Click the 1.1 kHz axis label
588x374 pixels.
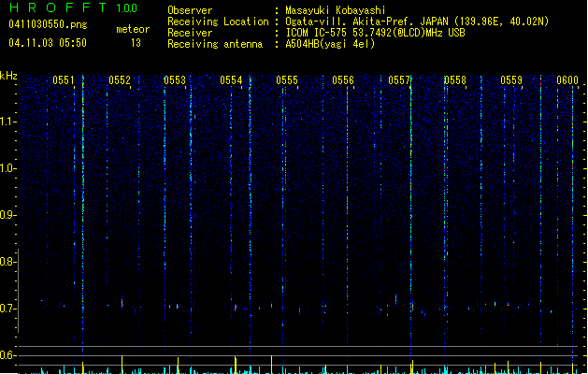7,122
